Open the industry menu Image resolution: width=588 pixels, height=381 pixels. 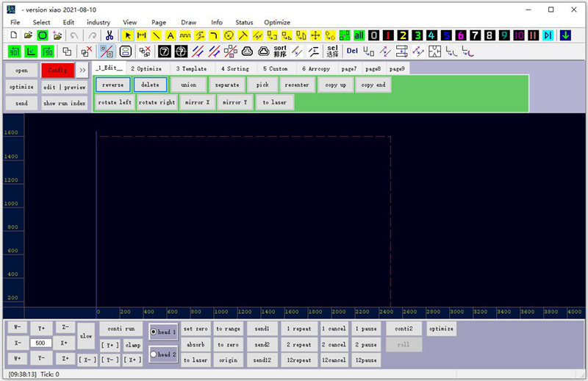(98, 22)
